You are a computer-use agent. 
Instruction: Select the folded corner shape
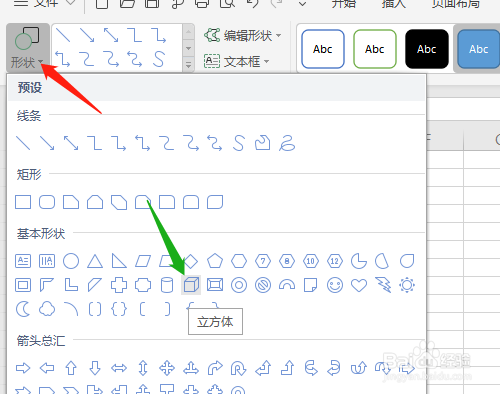311,285
